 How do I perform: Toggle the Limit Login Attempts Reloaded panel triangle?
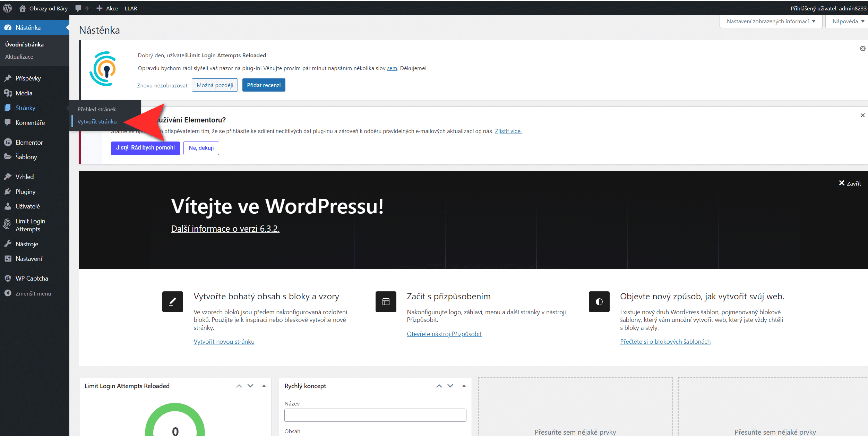tap(264, 386)
